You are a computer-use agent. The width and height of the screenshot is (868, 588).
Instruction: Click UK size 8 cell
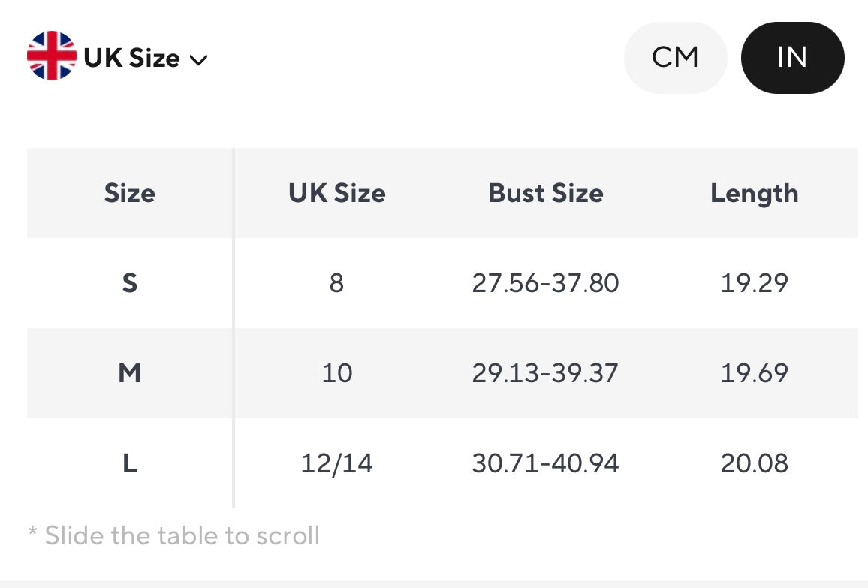336,283
